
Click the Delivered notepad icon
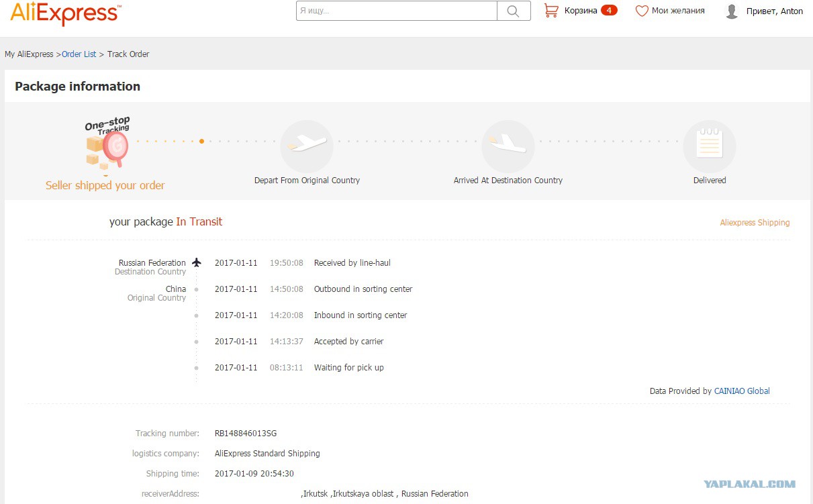point(709,146)
